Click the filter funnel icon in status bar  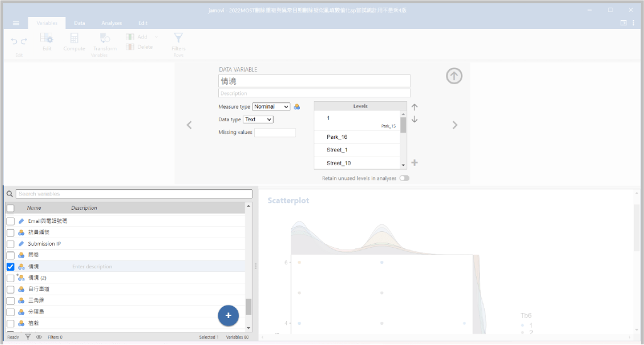click(28, 337)
